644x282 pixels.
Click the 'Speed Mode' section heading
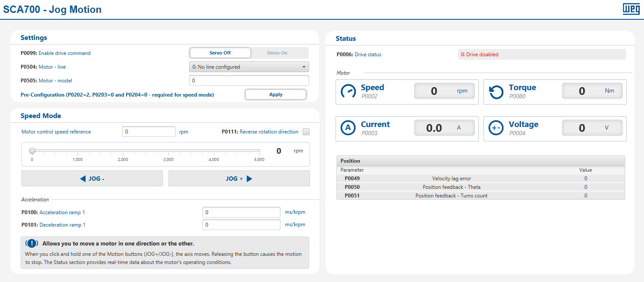pos(41,116)
